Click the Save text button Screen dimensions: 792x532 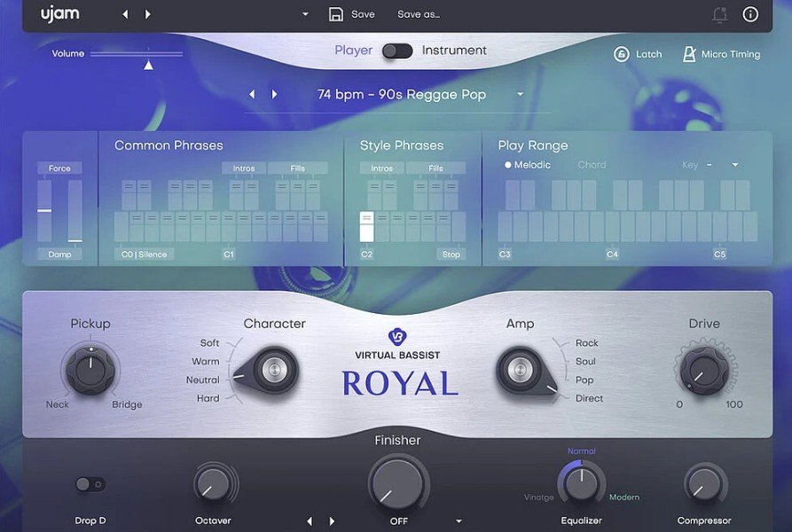pyautogui.click(x=363, y=15)
